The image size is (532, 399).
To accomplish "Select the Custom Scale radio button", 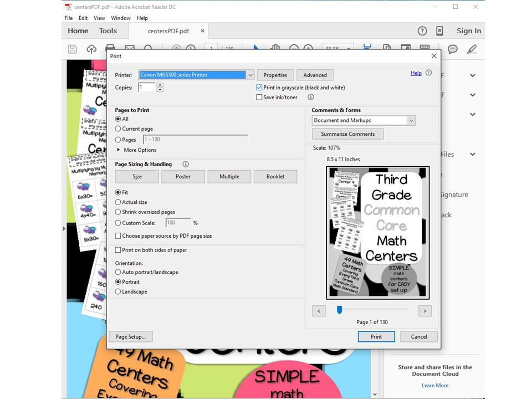I will 117,223.
